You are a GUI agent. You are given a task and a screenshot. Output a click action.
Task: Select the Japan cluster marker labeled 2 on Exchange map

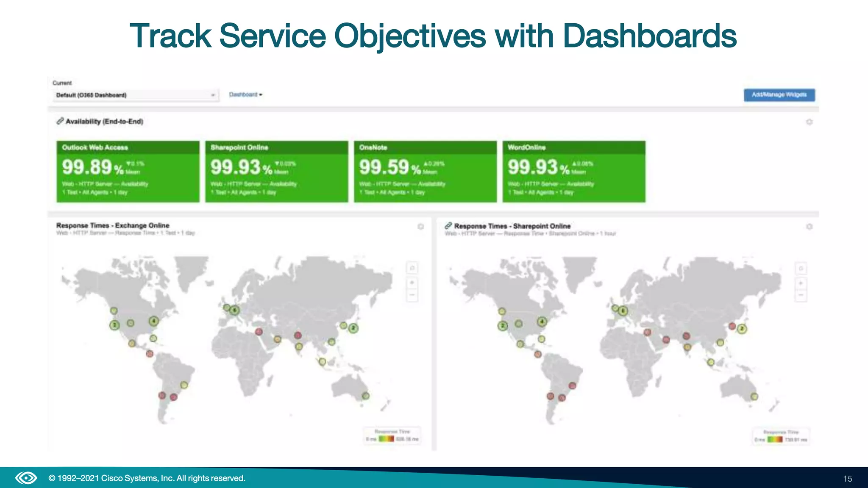coord(353,328)
